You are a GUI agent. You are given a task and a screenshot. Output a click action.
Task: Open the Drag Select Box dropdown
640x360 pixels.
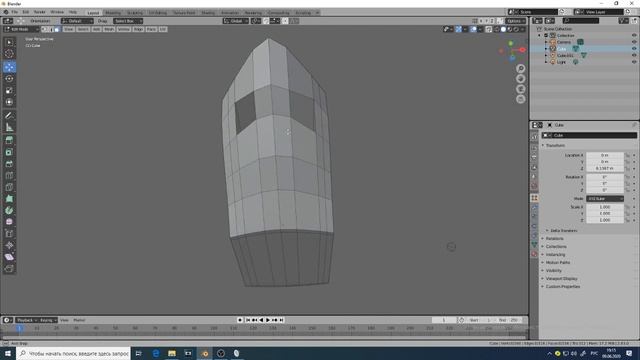128,21
